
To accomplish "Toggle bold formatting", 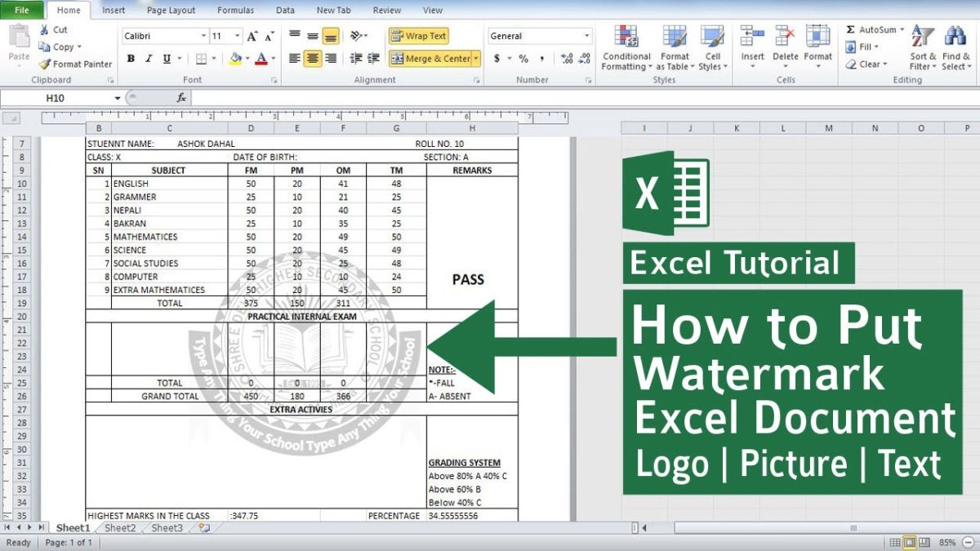I will tap(131, 58).
